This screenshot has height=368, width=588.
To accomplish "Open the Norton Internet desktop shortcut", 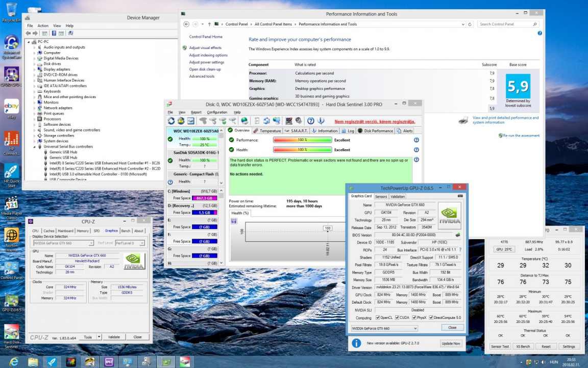I will click(x=11, y=239).
